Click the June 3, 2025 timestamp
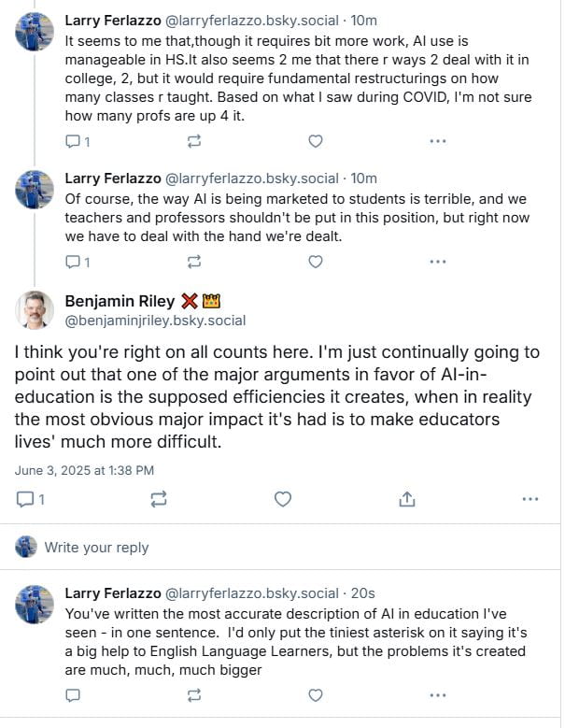This screenshot has width=565, height=728. coord(84,470)
